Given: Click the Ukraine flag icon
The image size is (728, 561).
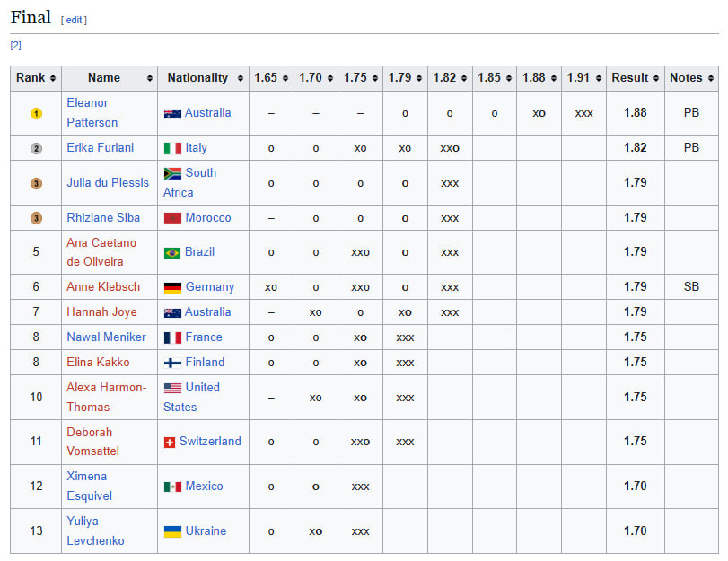Looking at the screenshot, I should point(172,531).
